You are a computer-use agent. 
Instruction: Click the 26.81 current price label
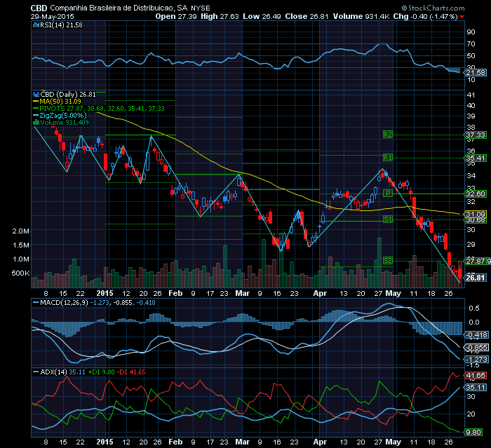[x=476, y=278]
